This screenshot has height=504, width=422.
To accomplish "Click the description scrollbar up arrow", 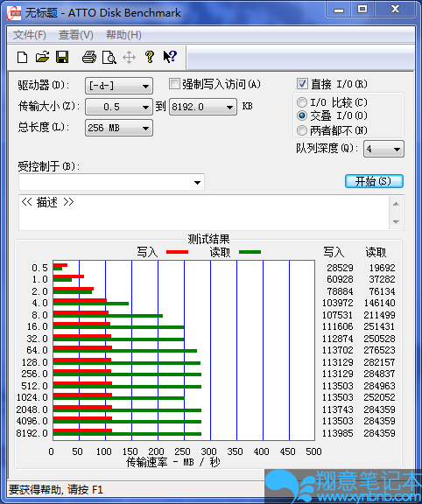I will pyautogui.click(x=396, y=204).
